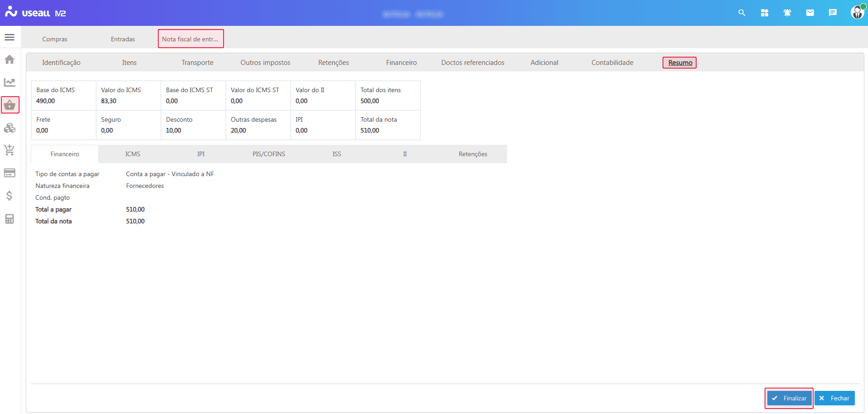The width and height of the screenshot is (868, 414).
Task: Open the chart analytics sidebar icon
Action: coord(10,82)
